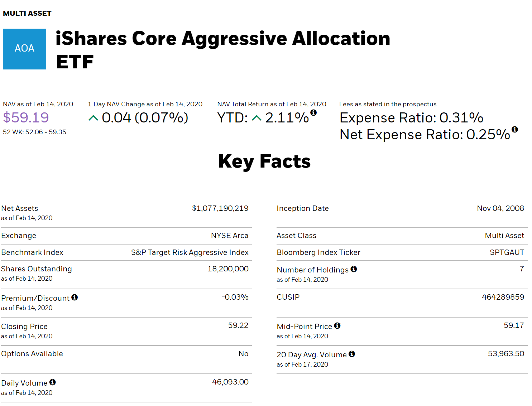The height and width of the screenshot is (406, 532).
Task: Click Number of Holdings value 7
Action: click(522, 269)
